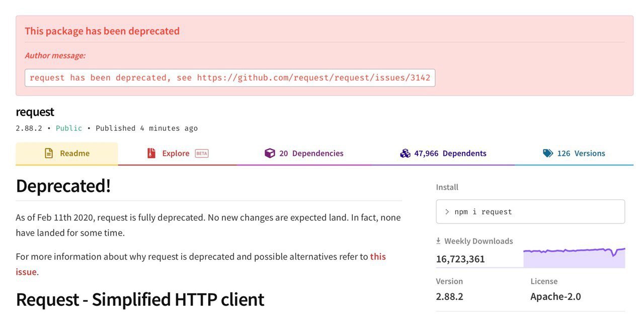
Task: Open the 126 Versions tab
Action: 574,153
